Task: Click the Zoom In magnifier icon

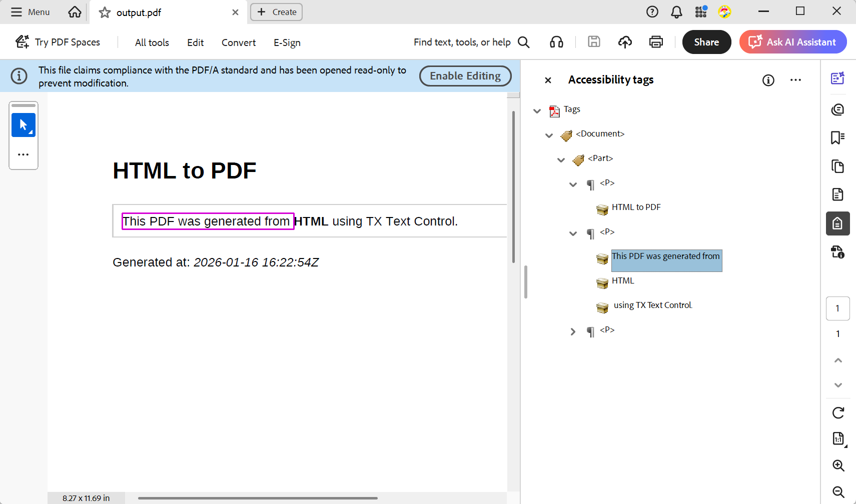Action: click(x=838, y=465)
